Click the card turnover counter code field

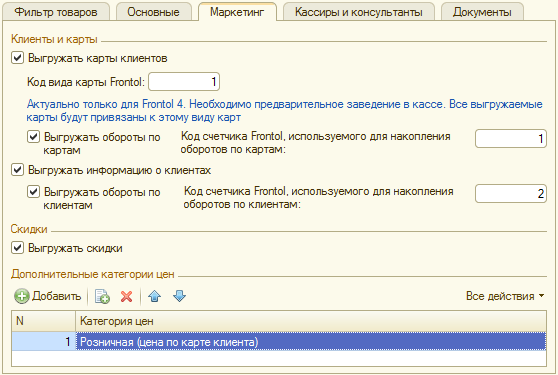tap(511, 138)
